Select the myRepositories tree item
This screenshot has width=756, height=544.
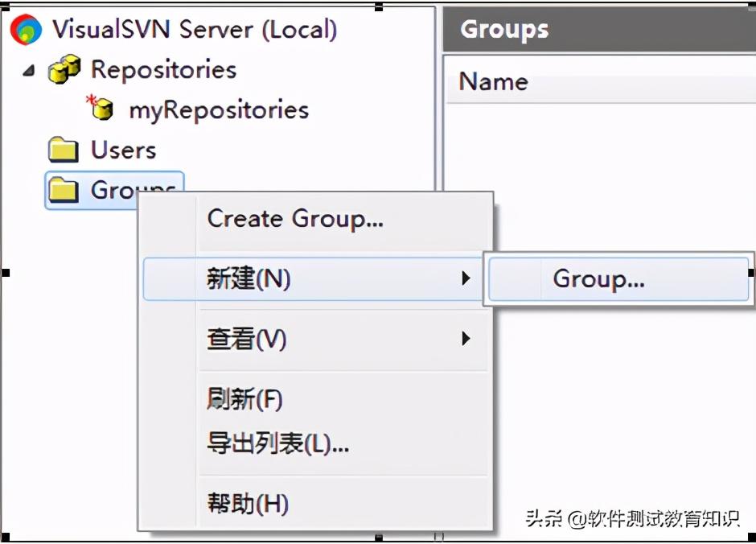[x=217, y=109]
